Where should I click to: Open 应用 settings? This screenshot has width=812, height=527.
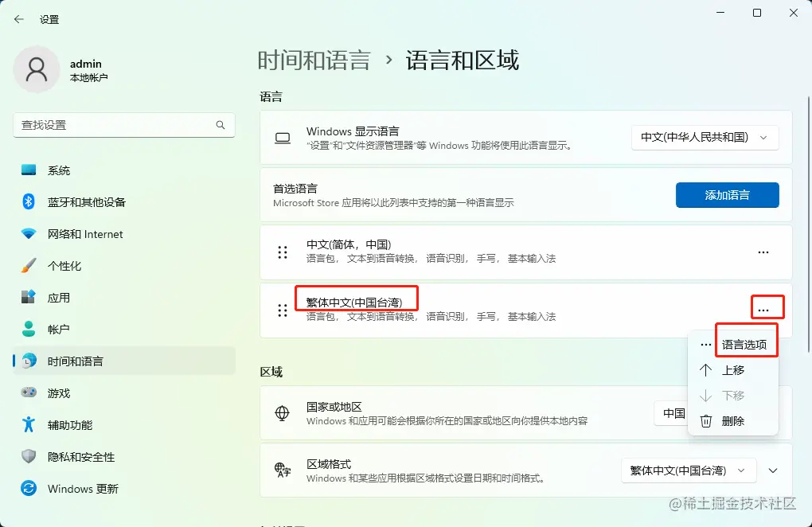point(124,298)
